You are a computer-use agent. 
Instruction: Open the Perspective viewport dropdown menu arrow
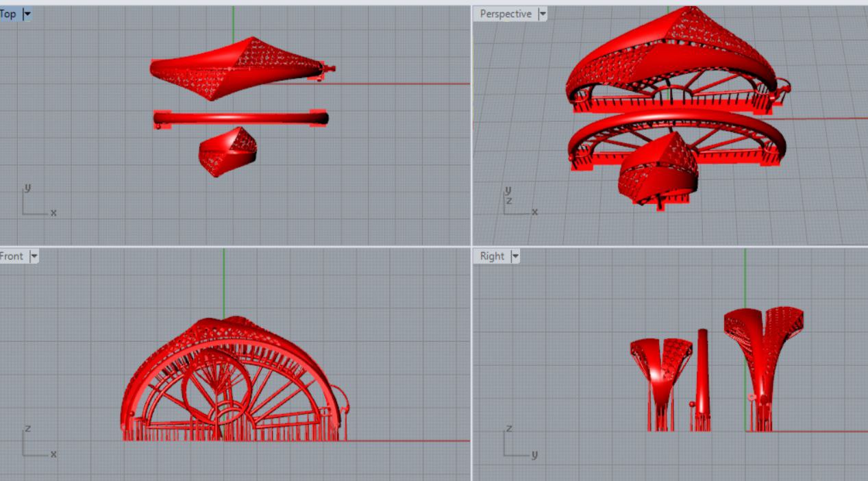click(543, 14)
